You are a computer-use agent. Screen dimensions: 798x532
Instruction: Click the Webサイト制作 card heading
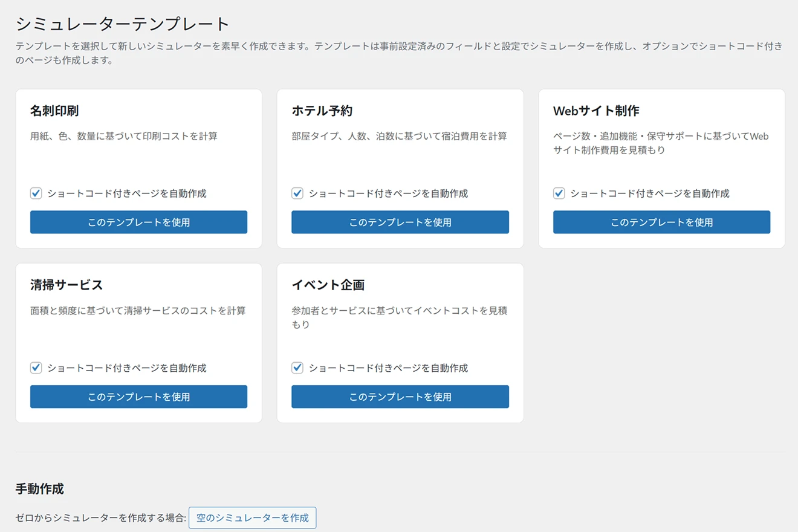coord(595,111)
